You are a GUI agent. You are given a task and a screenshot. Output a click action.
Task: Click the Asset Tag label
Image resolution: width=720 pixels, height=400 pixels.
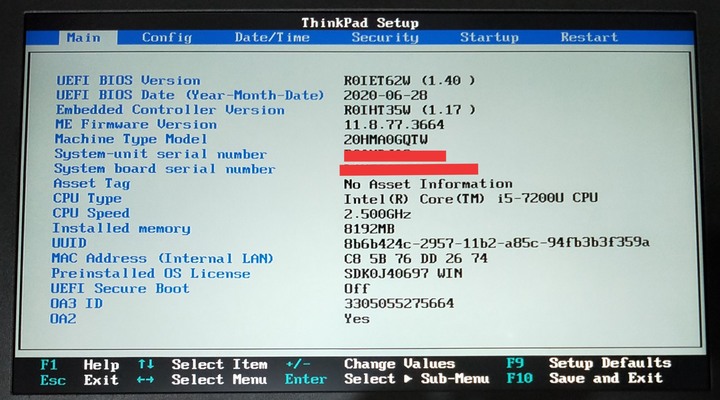pyautogui.click(x=92, y=184)
